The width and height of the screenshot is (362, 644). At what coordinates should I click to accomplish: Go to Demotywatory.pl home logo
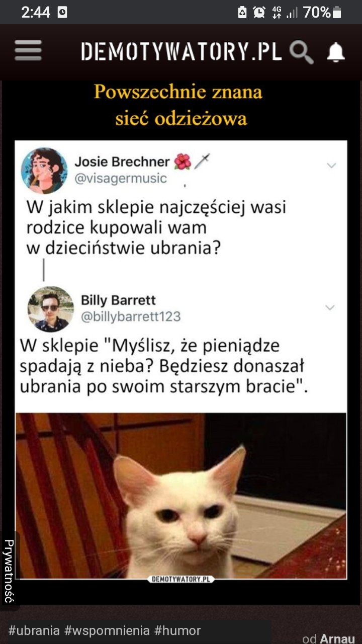click(181, 52)
